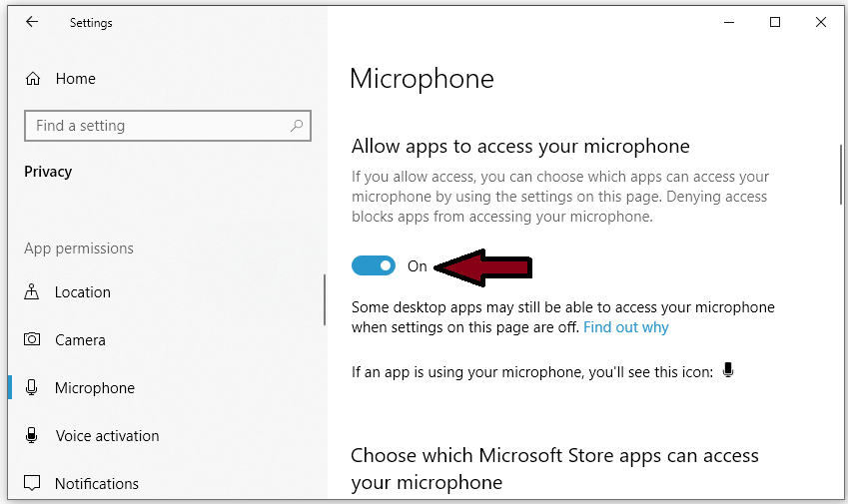Click the sidebar vertical scrollbar

coord(325,299)
